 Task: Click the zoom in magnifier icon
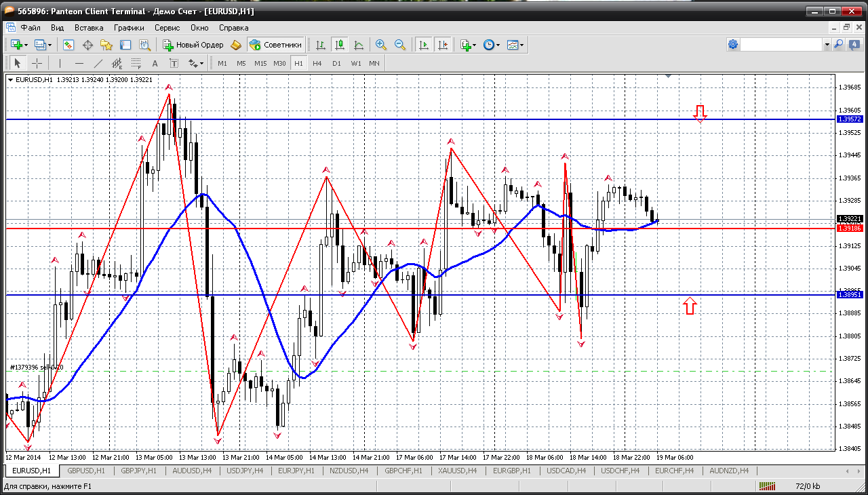[x=381, y=45]
